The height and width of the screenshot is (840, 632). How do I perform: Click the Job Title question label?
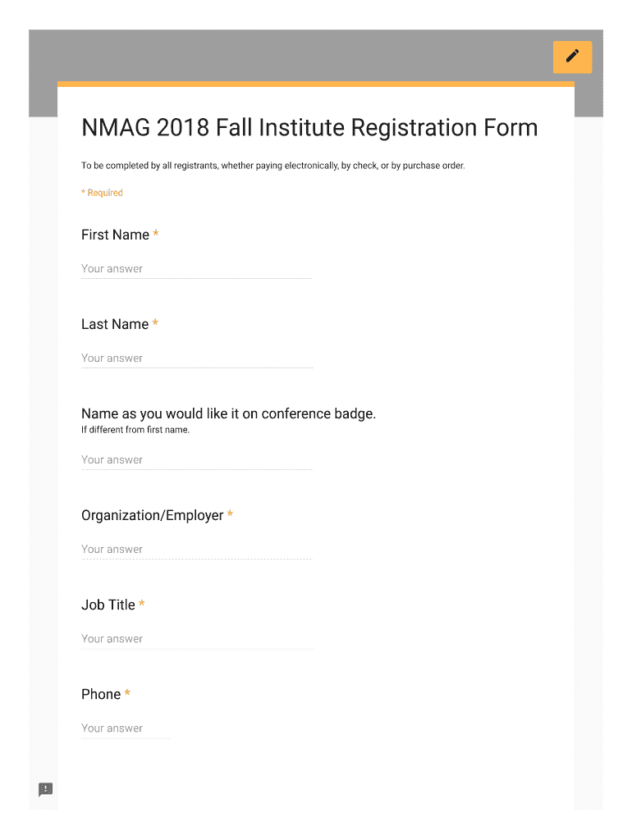click(x=108, y=605)
